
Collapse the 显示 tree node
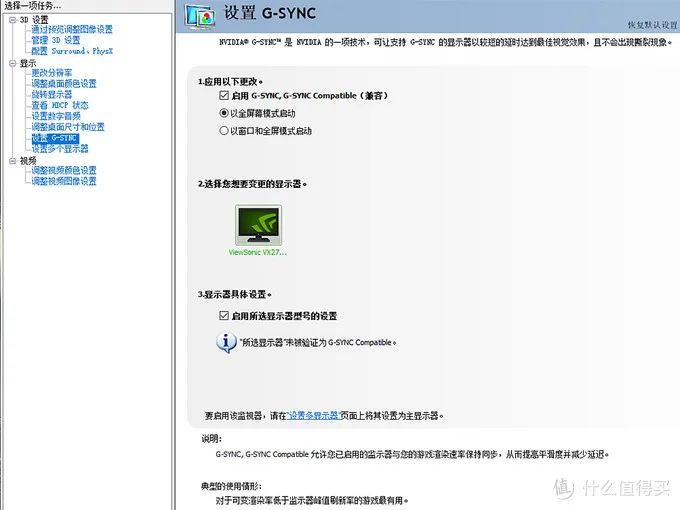point(13,63)
